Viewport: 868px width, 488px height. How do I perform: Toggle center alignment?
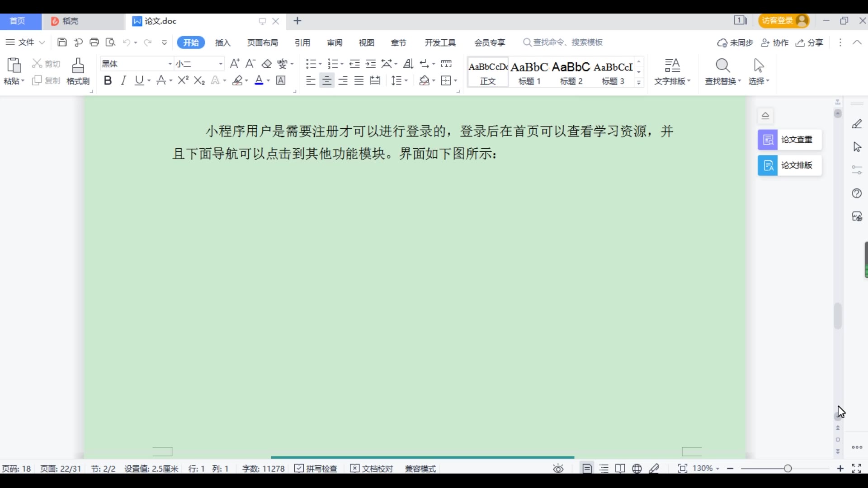(x=327, y=80)
